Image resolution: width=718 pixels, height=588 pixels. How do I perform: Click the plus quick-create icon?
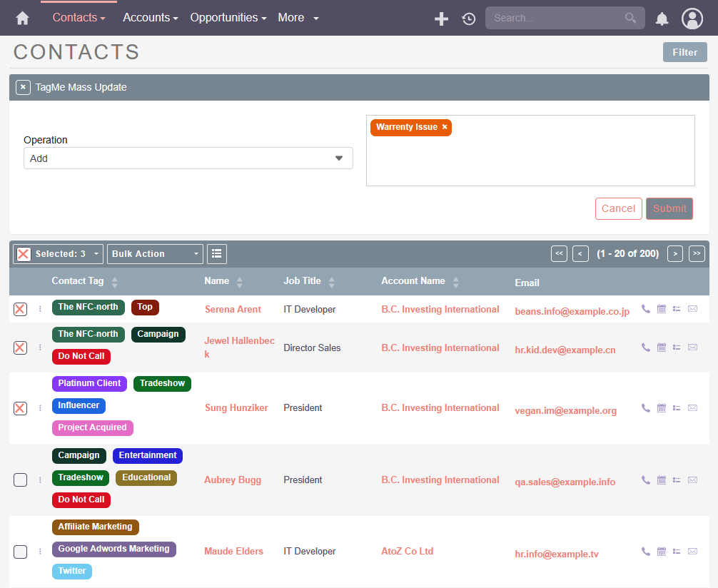pos(441,19)
